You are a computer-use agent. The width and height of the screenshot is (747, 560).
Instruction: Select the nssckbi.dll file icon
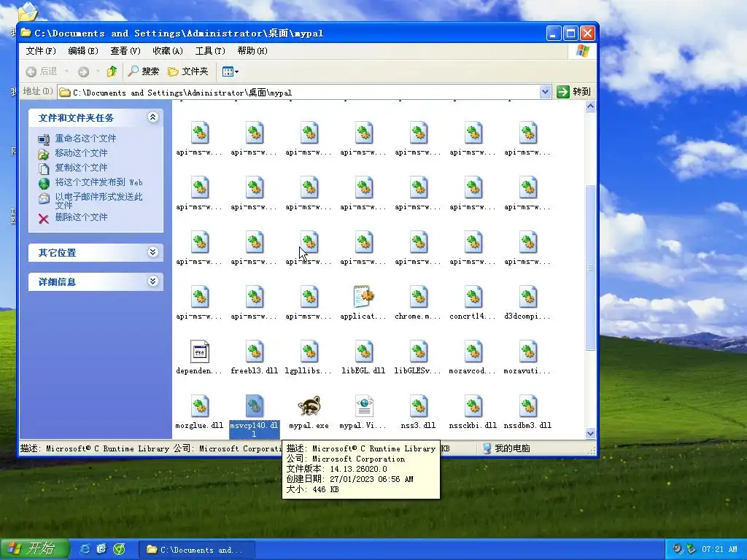(x=473, y=406)
